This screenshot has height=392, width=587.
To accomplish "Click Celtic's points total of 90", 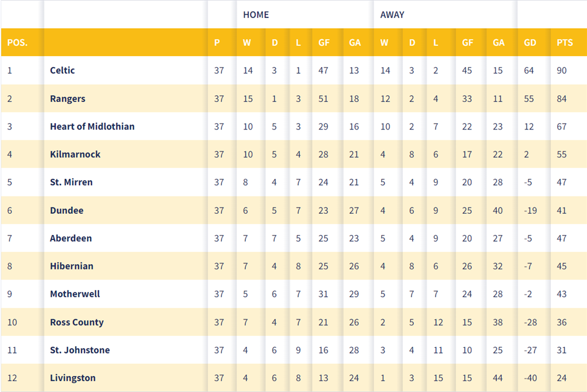I will [561, 70].
